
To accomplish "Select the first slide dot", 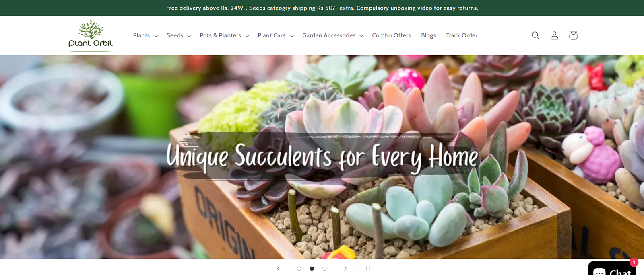I will (x=299, y=268).
